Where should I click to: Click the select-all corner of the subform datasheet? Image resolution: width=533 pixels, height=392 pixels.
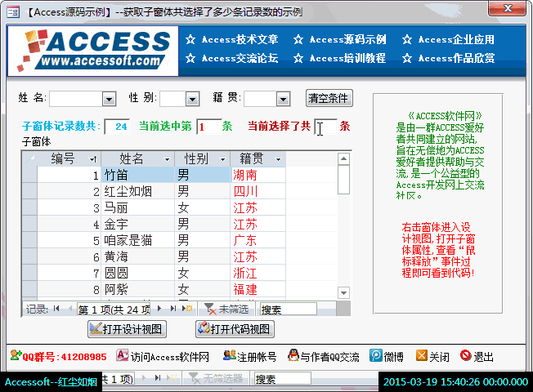29,158
